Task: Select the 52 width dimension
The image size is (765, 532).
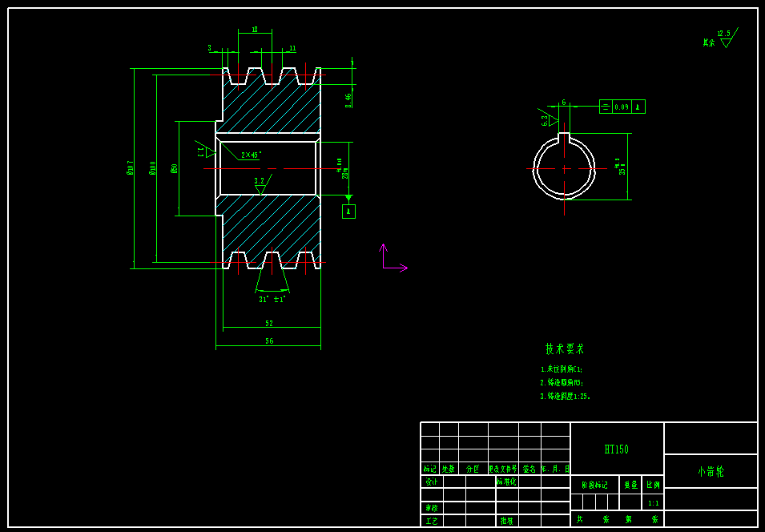Action: [x=269, y=323]
